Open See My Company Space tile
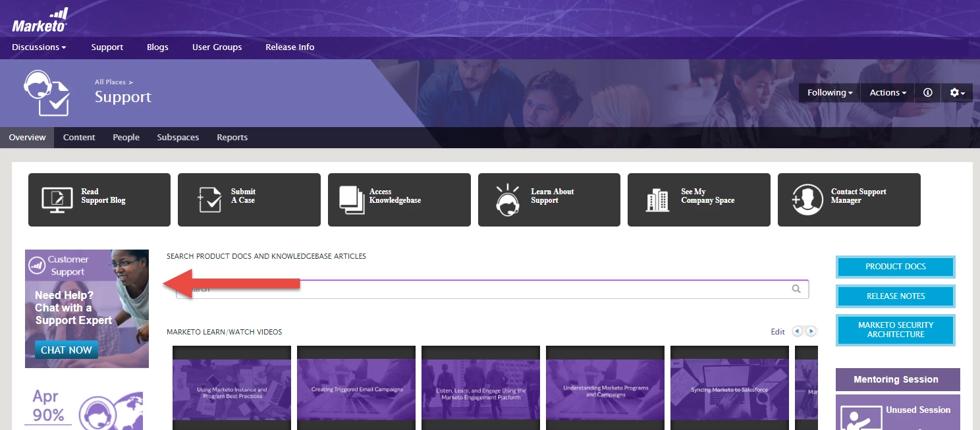The width and height of the screenshot is (980, 430). pyautogui.click(x=699, y=200)
